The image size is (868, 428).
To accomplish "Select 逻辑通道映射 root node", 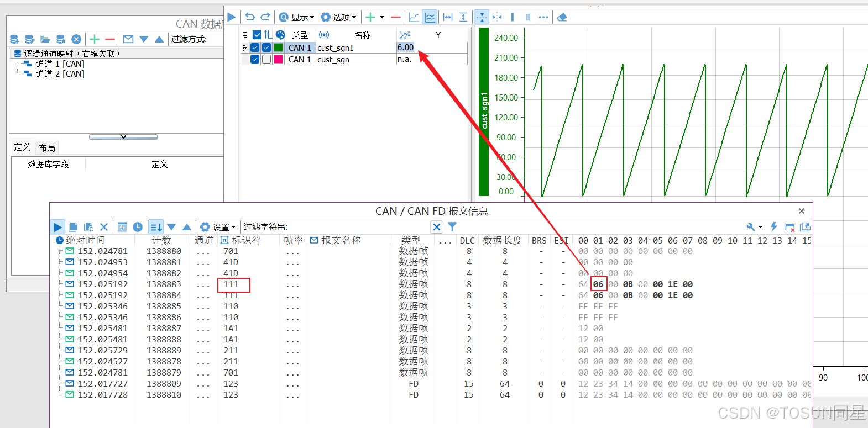I will tap(72, 54).
